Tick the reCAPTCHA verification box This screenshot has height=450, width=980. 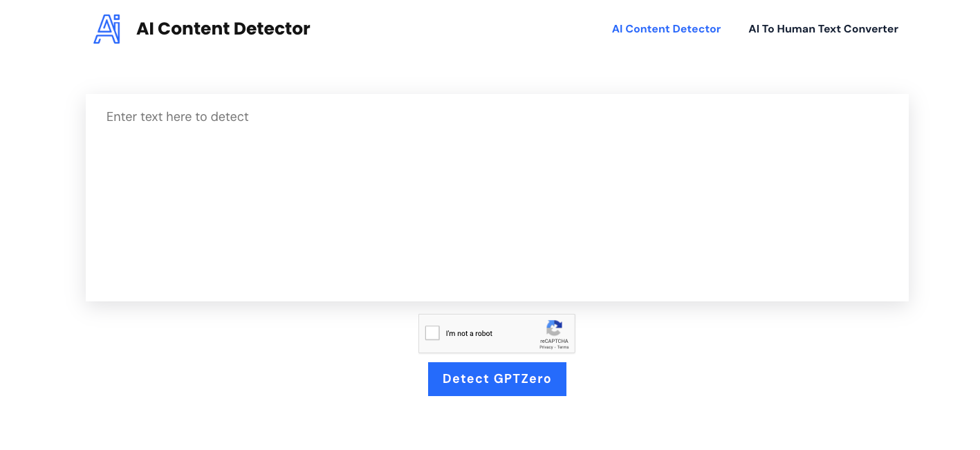coord(432,333)
